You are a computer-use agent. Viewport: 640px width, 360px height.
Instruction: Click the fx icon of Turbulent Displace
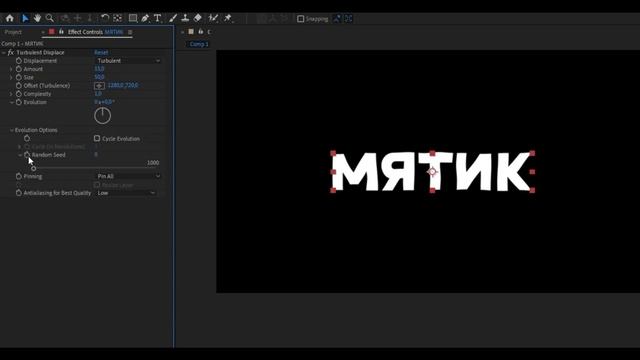pos(11,53)
